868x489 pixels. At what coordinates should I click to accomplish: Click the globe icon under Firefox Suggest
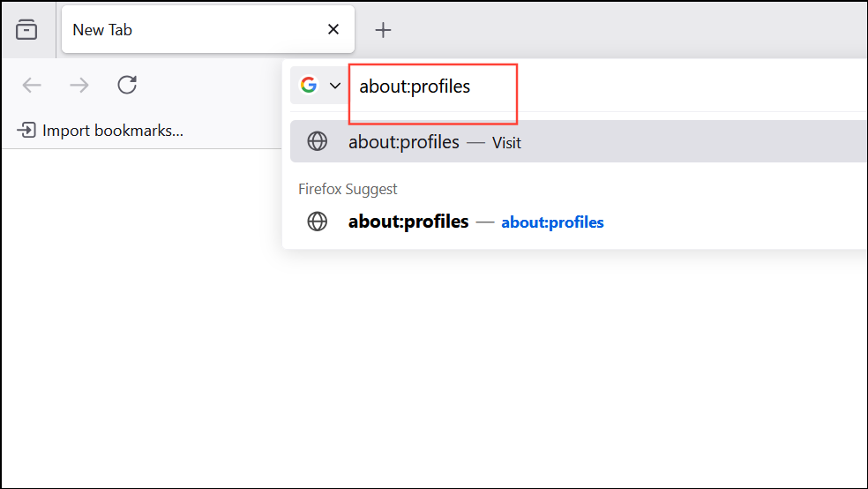[318, 222]
